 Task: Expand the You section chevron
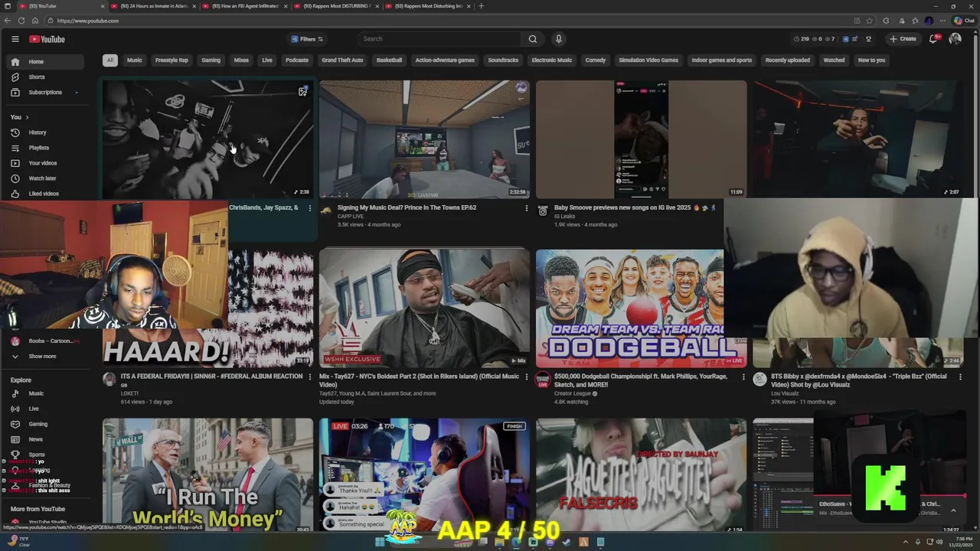click(27, 117)
